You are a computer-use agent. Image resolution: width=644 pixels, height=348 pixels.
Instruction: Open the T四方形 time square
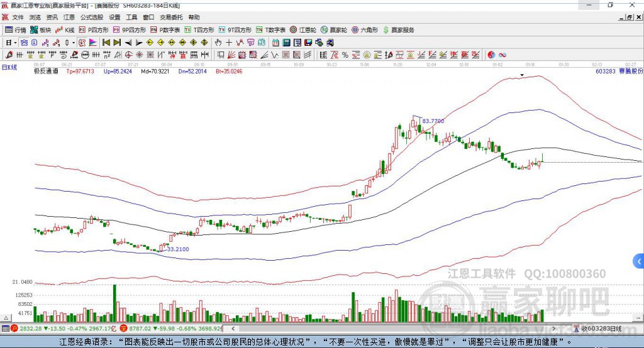click(199, 30)
